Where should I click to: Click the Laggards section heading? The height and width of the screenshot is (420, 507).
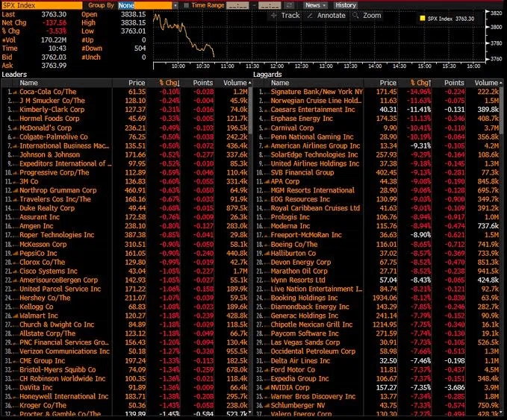pos(267,75)
